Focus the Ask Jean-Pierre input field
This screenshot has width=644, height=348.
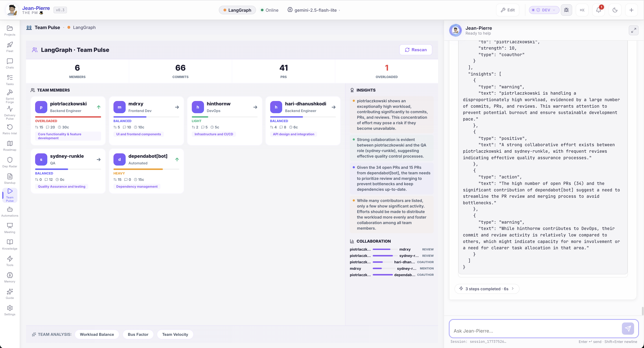click(535, 331)
